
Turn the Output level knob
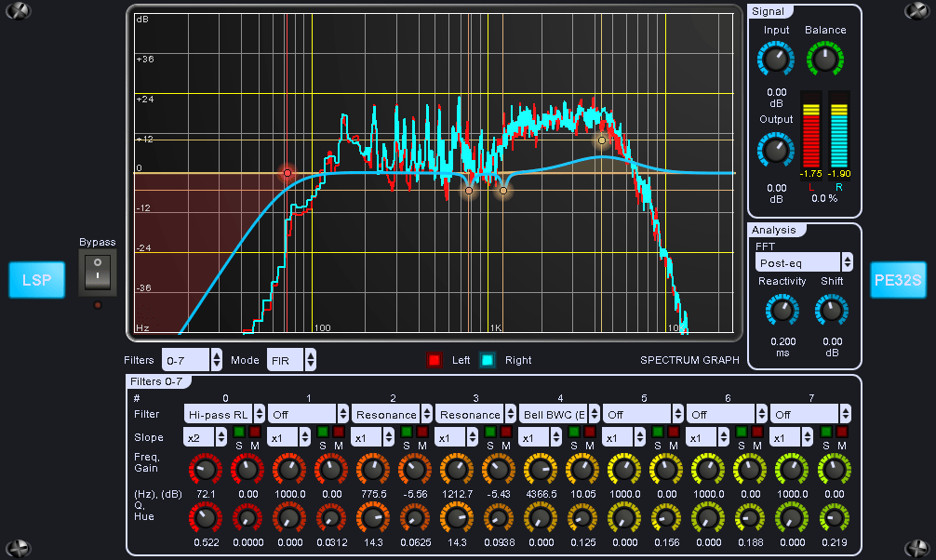tap(775, 151)
